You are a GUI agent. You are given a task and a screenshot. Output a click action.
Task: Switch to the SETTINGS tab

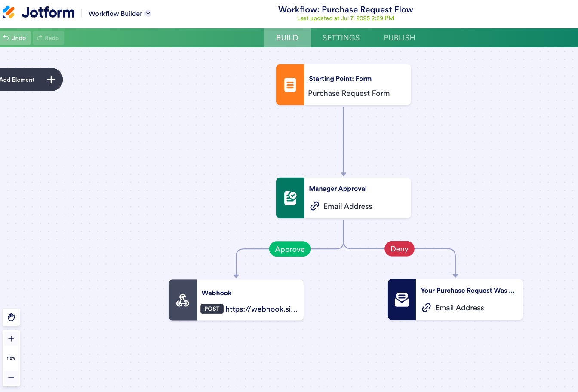coord(341,38)
